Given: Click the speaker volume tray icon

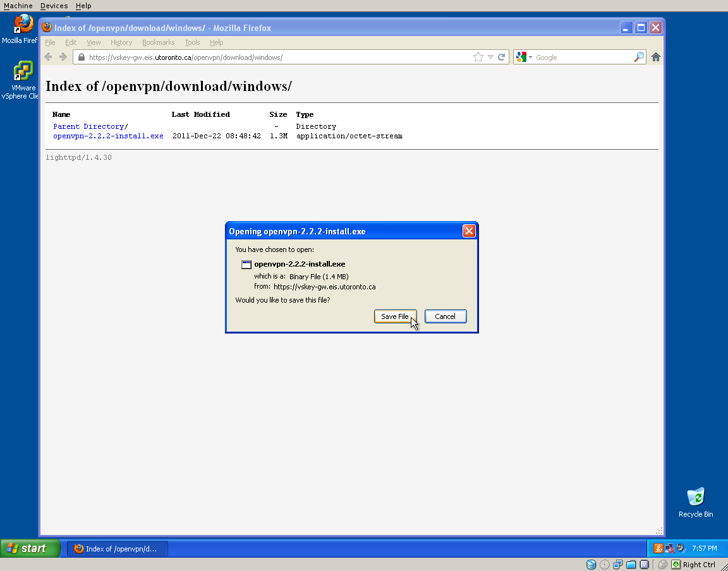Looking at the screenshot, I should click(681, 548).
